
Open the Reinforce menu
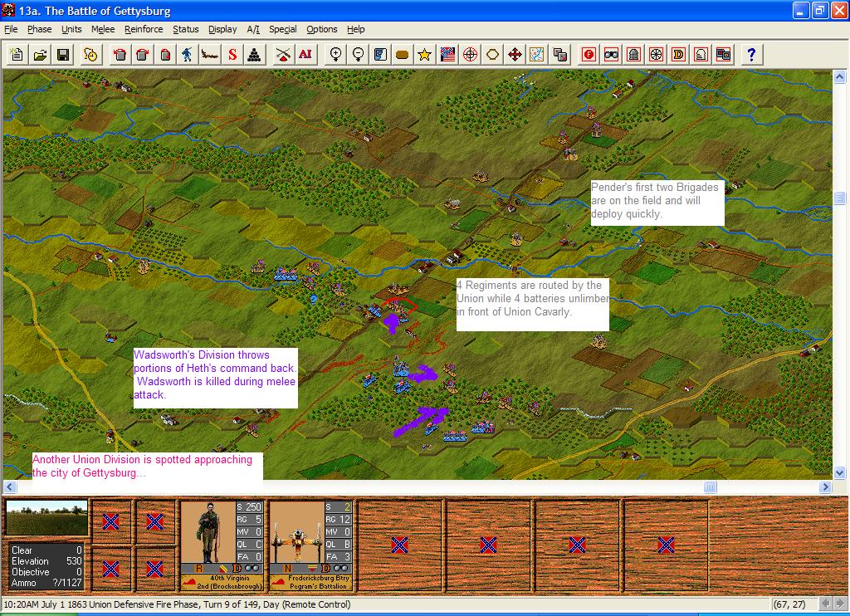pos(144,29)
